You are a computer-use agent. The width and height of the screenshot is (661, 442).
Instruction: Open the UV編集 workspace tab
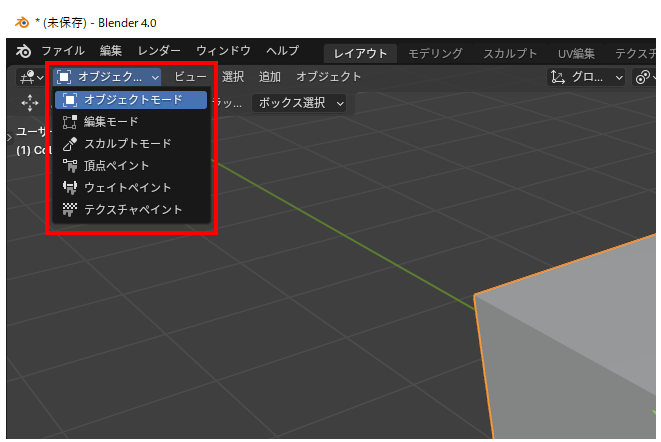pyautogui.click(x=575, y=53)
